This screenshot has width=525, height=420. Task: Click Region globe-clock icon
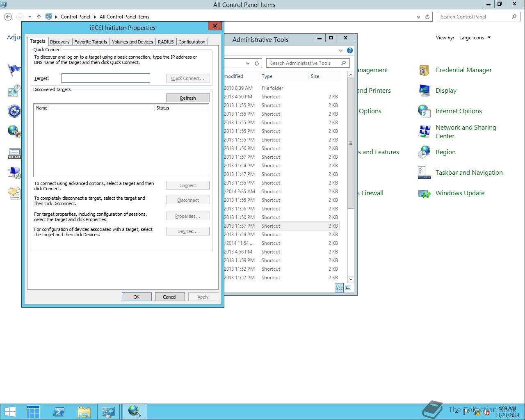[424, 152]
